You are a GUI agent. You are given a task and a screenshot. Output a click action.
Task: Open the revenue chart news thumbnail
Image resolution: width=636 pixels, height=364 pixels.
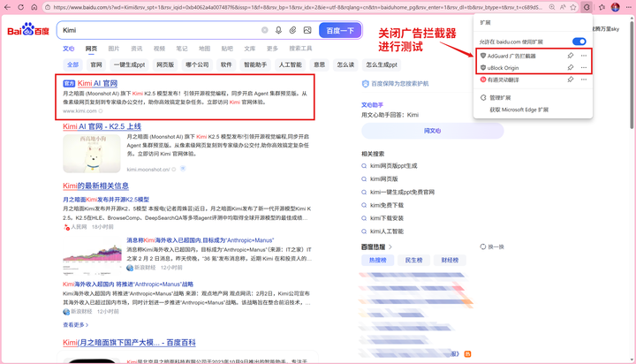click(x=93, y=254)
